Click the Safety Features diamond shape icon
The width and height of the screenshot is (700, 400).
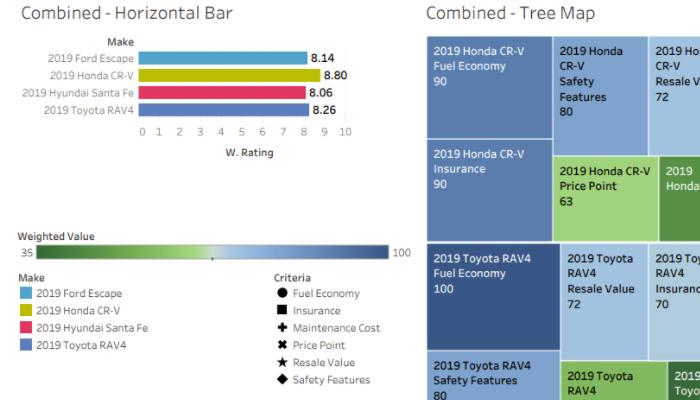(282, 379)
